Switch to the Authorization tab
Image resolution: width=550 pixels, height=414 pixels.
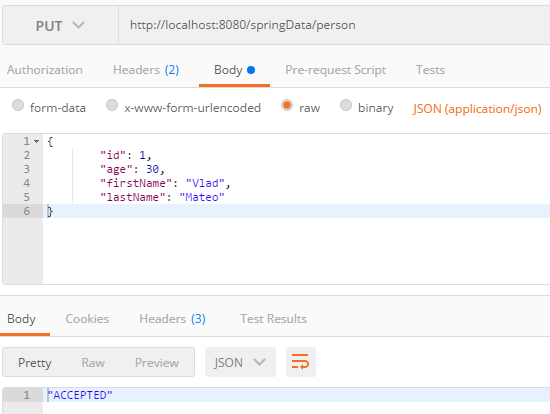pyautogui.click(x=45, y=70)
